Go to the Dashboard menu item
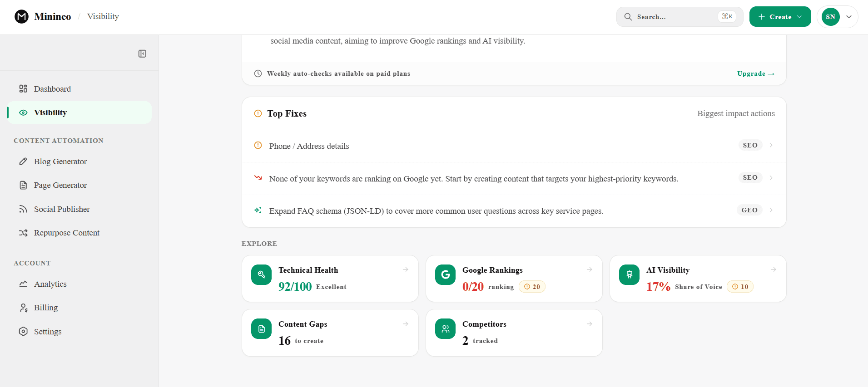The image size is (868, 387). click(79, 89)
